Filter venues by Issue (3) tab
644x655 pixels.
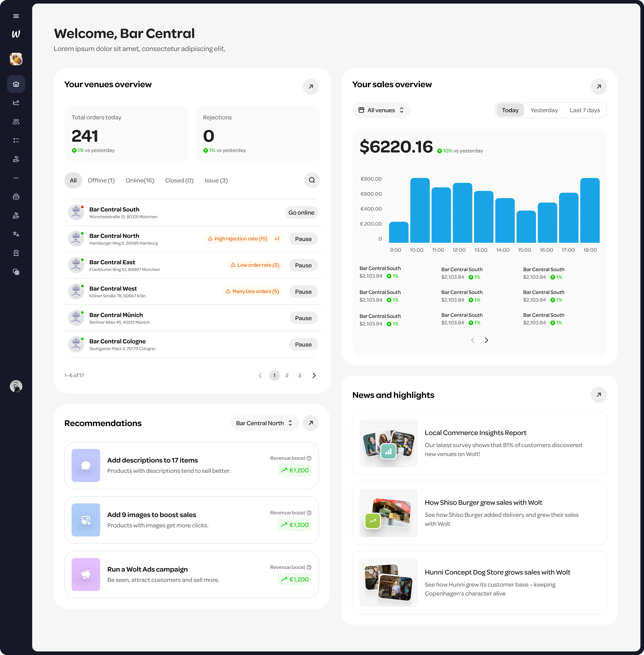pyautogui.click(x=216, y=181)
